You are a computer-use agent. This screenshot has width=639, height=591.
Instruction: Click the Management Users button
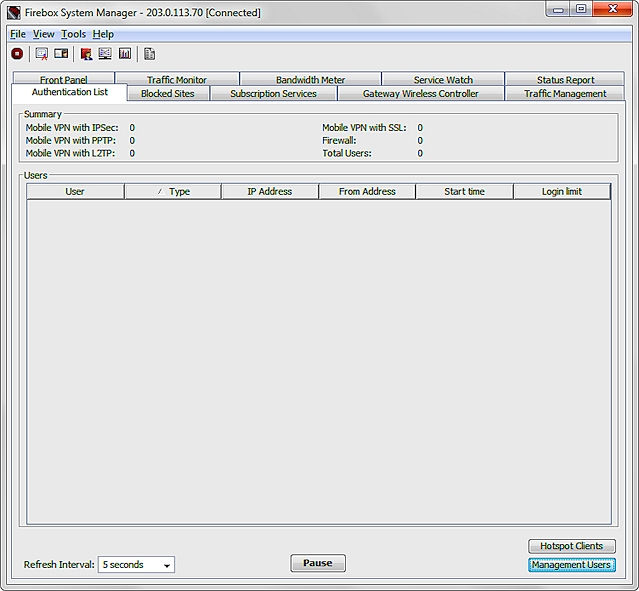coord(571,565)
